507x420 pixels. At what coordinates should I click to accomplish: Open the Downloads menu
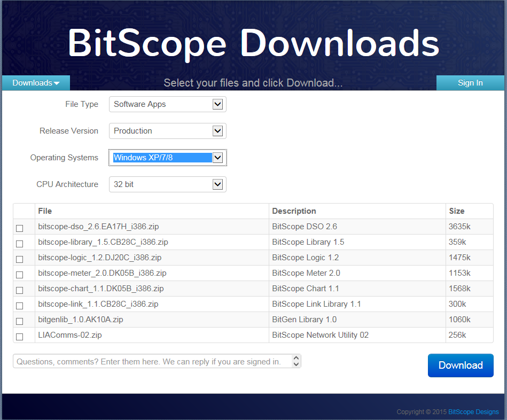coord(36,83)
